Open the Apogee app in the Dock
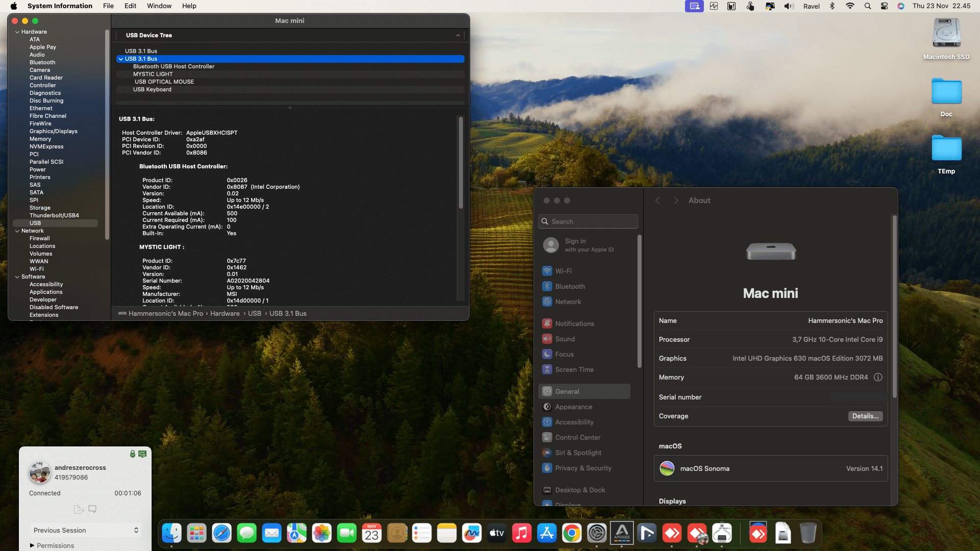 point(622,533)
